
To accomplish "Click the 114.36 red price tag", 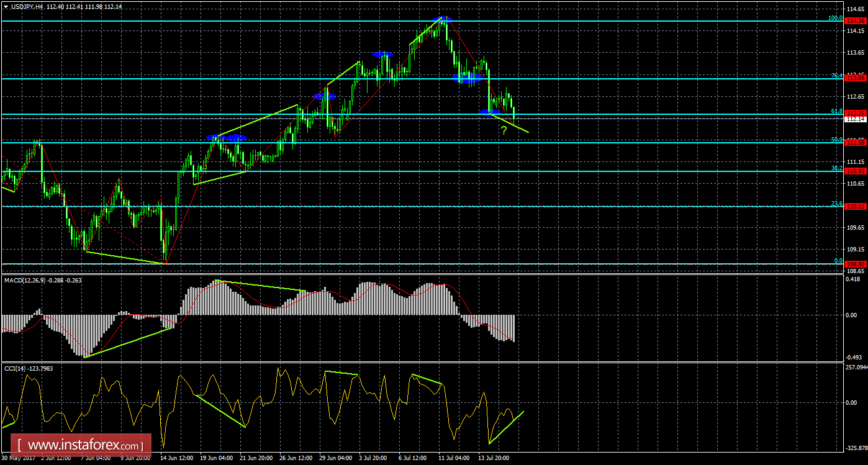I will (856, 21).
